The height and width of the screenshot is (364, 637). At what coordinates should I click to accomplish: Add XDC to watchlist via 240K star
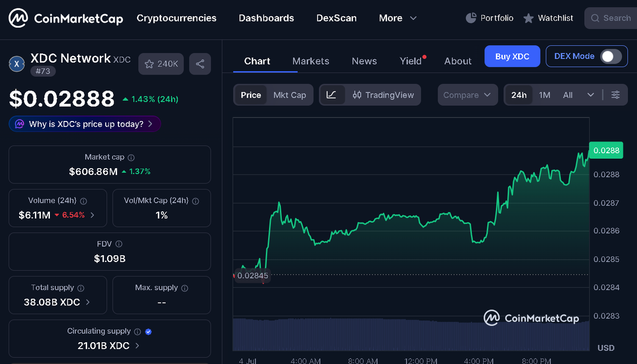(x=161, y=64)
